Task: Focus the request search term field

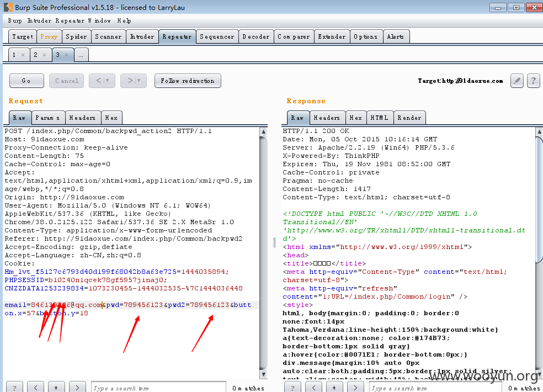Action: [x=158, y=388]
